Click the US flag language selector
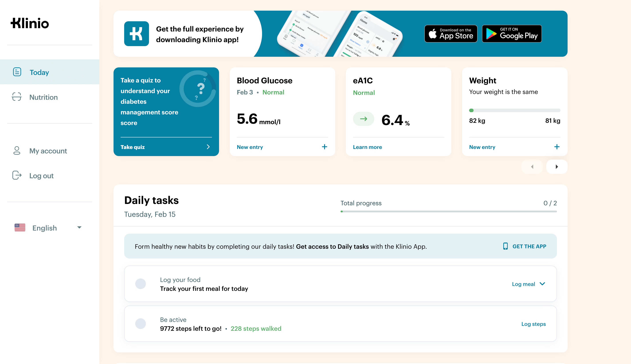 coord(20,227)
